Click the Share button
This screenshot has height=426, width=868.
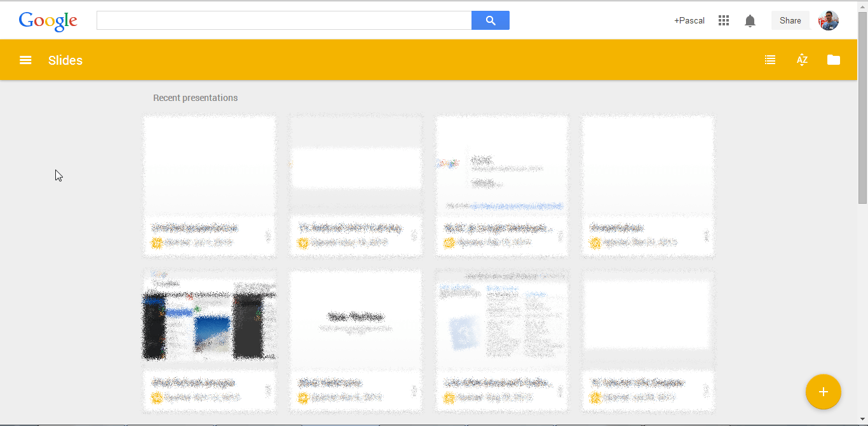point(790,20)
